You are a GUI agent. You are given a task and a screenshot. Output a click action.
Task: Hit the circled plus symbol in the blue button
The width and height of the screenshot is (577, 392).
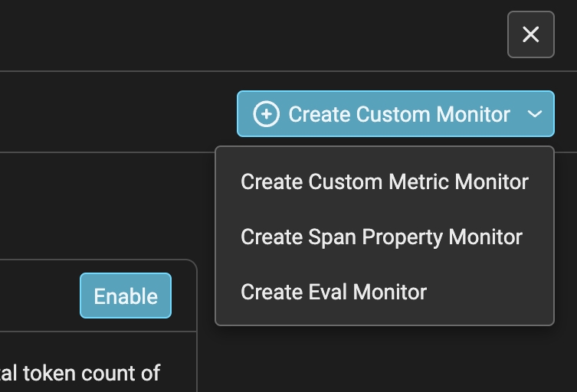click(x=266, y=115)
